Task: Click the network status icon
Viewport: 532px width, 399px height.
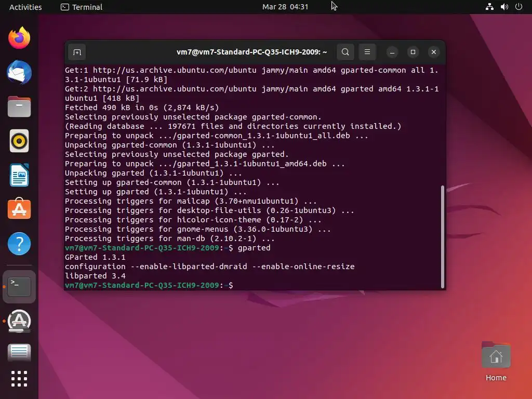Action: coord(489,7)
